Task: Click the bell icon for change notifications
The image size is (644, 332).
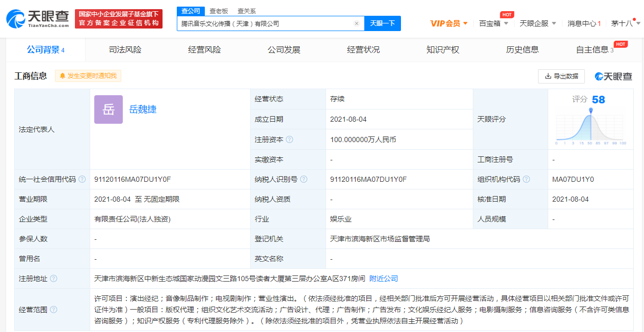Action: point(62,76)
